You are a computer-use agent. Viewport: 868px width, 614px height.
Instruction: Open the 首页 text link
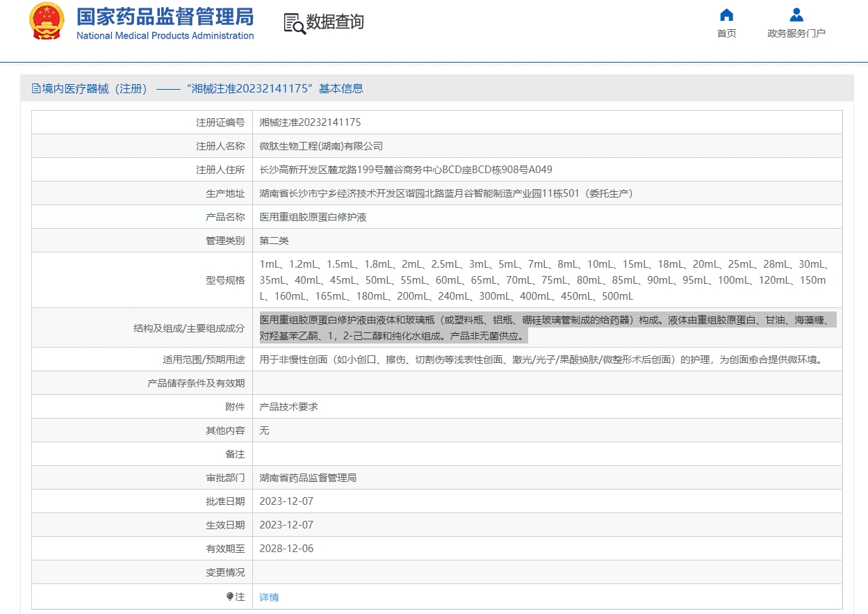(726, 33)
